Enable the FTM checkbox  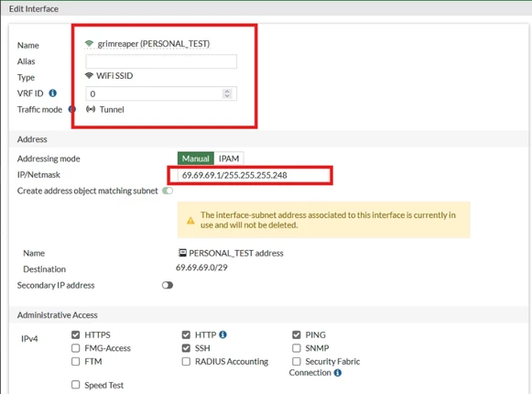pos(76,361)
